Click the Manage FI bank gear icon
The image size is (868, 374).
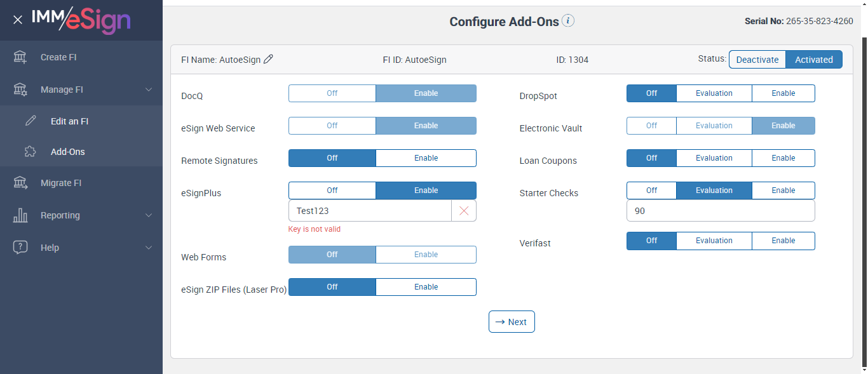click(x=20, y=90)
